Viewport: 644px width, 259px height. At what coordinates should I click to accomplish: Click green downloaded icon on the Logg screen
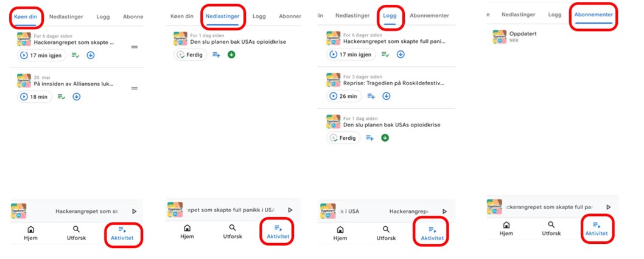pos(385,138)
